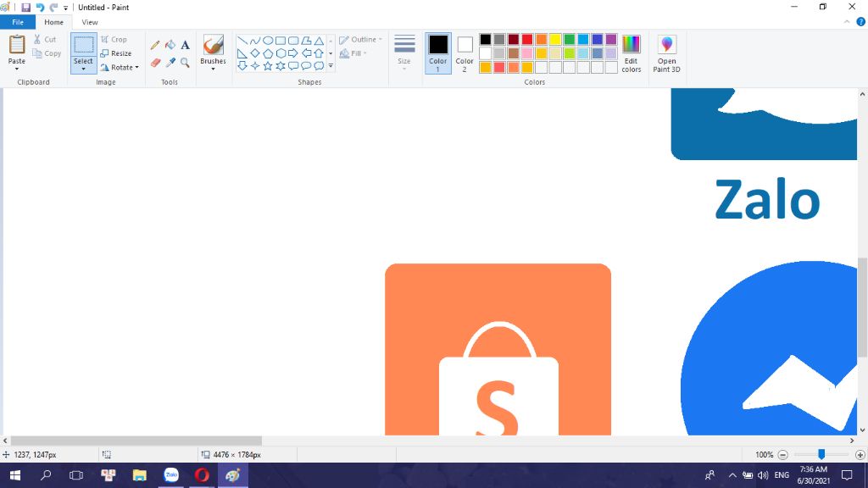Choose the Diamond shape
868x488 pixels.
point(254,53)
